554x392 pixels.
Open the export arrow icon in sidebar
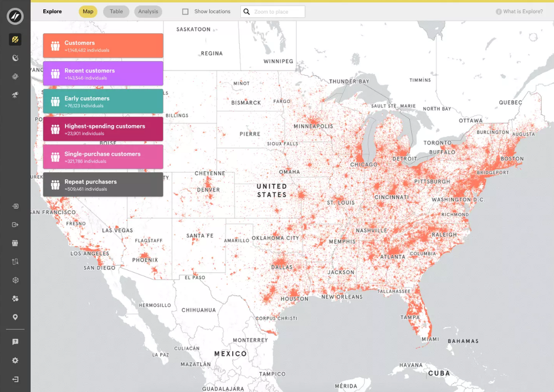pyautogui.click(x=15, y=225)
